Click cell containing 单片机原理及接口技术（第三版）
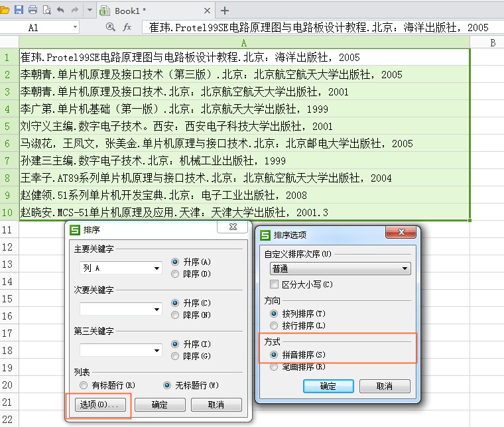504x427 pixels. pos(244,74)
